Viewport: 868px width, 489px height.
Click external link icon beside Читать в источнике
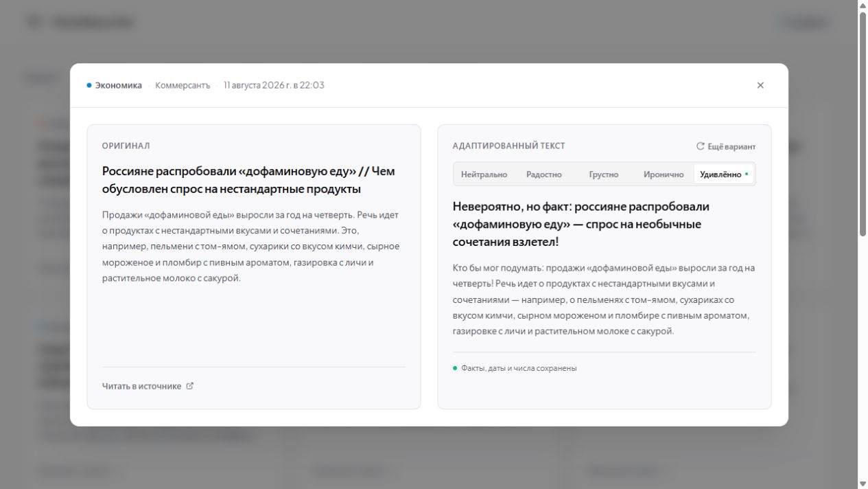190,386
